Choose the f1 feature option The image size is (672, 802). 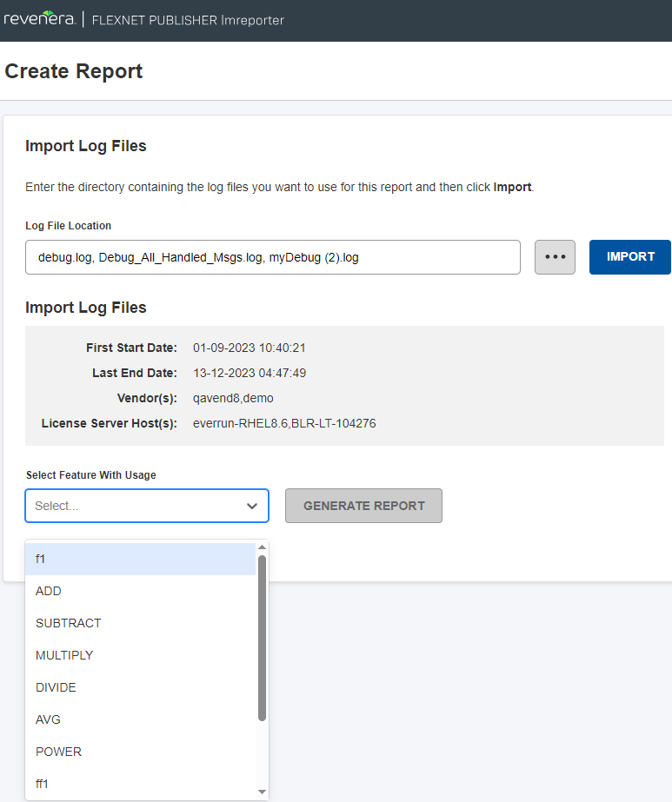coord(140,559)
